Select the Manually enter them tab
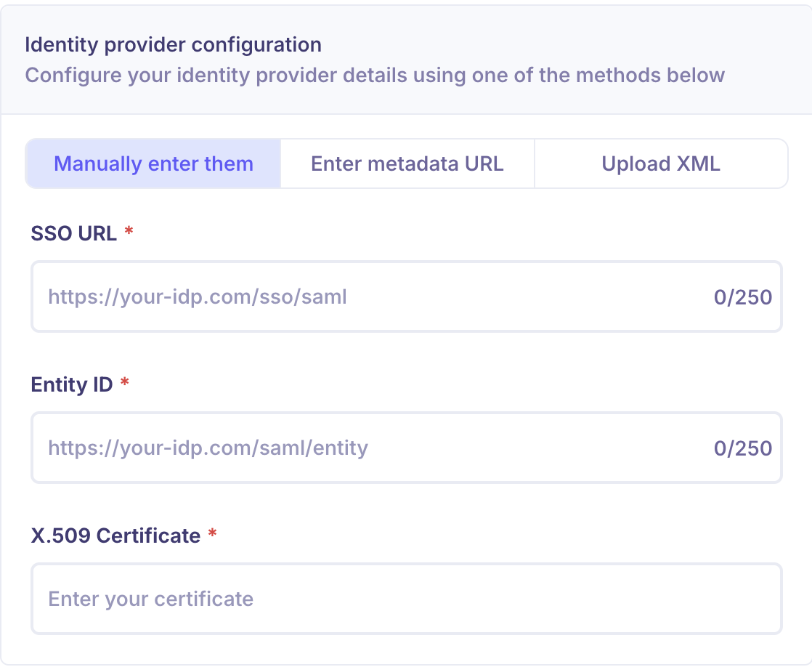The image size is (812, 667). pyautogui.click(x=153, y=163)
